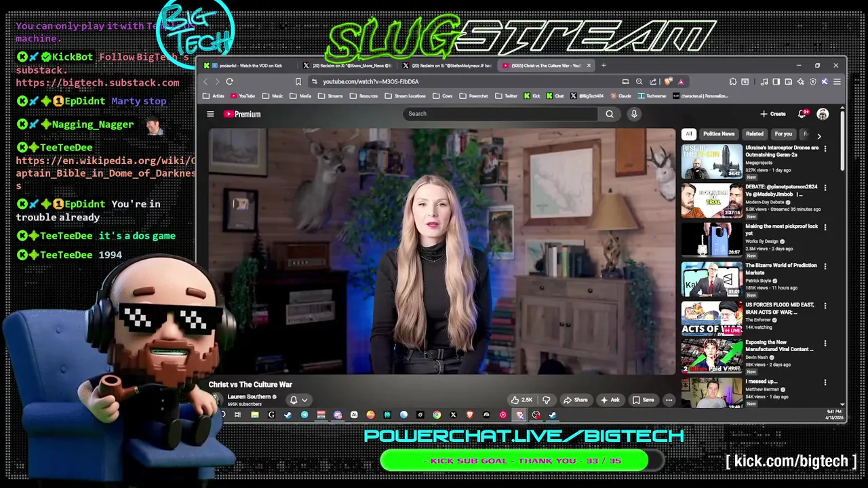
Task: Open the YouTube account avatar menu
Action: tap(823, 114)
